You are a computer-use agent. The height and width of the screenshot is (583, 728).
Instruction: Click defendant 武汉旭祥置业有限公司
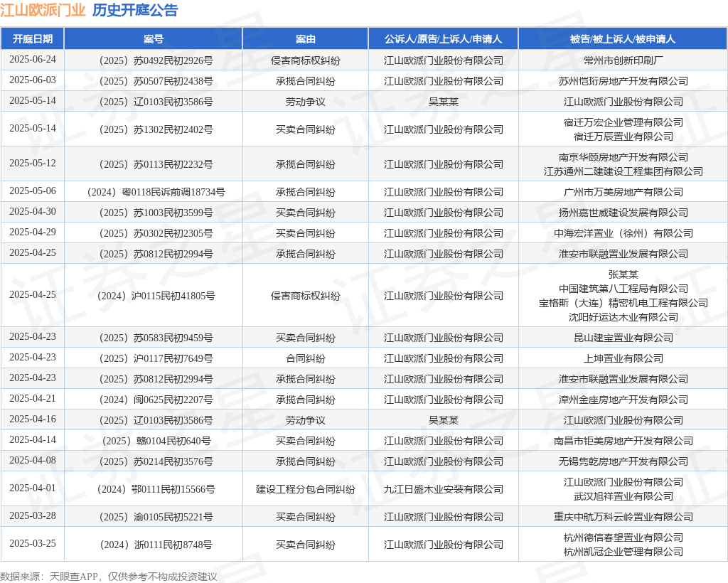point(623,497)
